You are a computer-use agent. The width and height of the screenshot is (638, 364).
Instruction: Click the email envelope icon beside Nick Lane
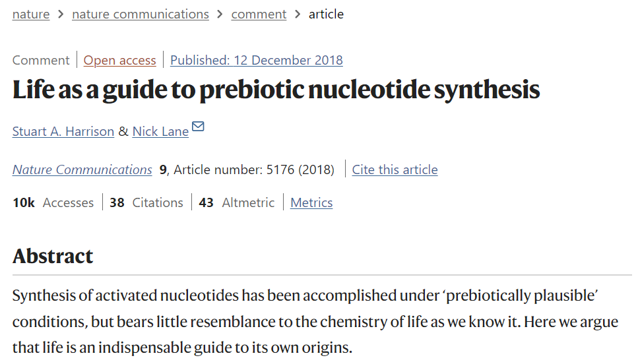[198, 127]
